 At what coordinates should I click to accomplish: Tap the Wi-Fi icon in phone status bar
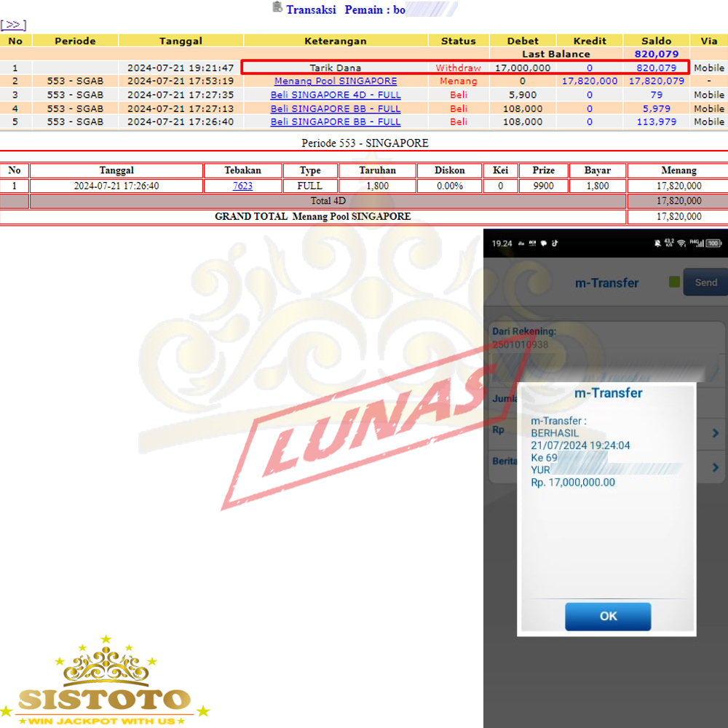(681, 243)
